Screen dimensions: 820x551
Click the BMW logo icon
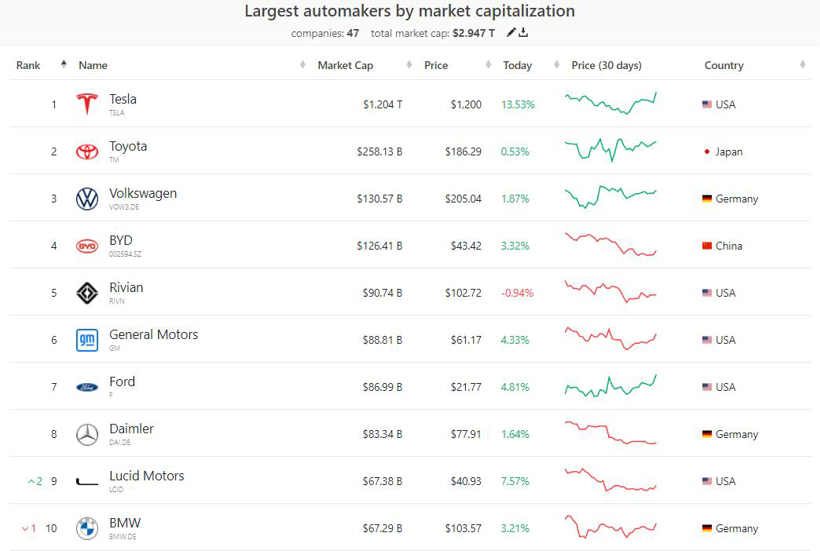(x=87, y=528)
